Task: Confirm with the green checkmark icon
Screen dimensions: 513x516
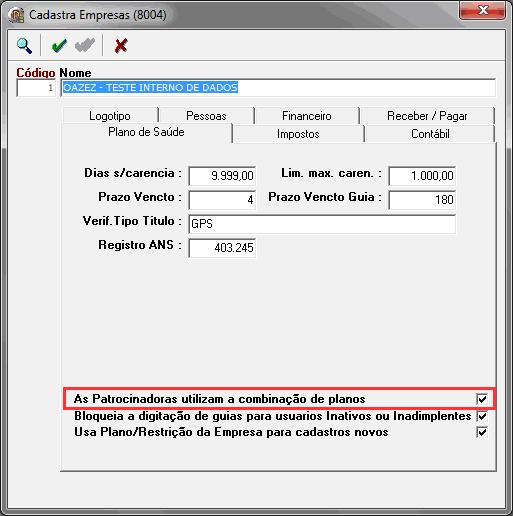Action: point(59,46)
